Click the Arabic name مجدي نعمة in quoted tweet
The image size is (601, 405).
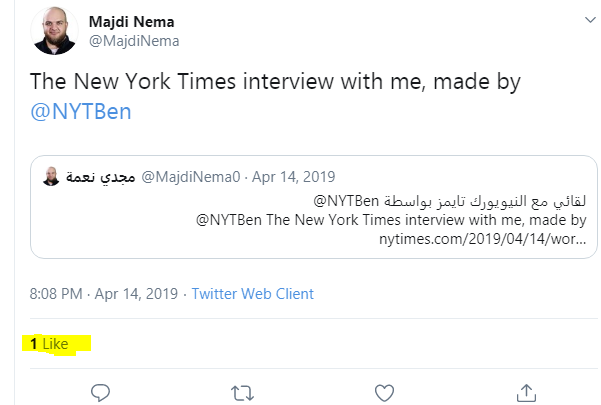[96, 177]
